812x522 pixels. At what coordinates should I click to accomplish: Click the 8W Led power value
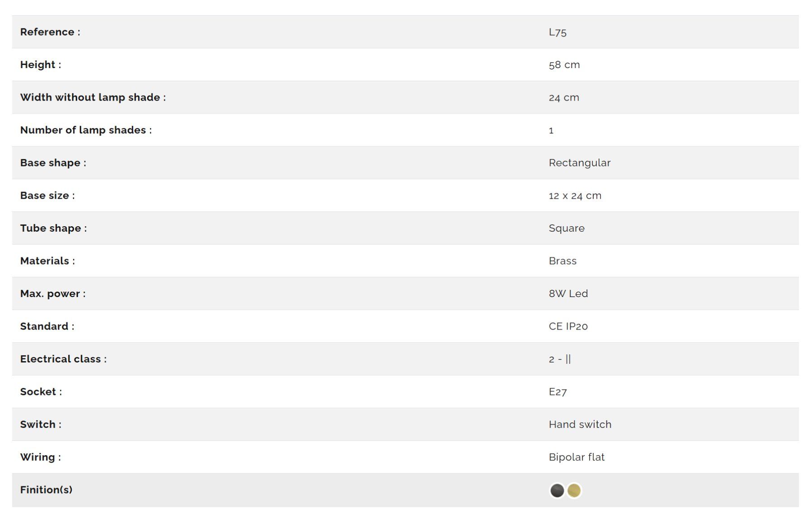click(568, 293)
